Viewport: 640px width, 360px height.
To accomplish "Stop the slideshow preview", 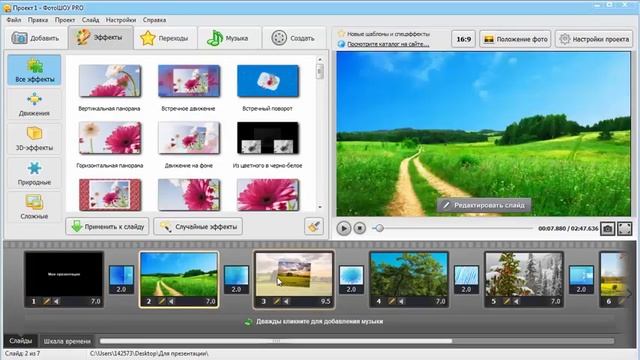I will 359,228.
